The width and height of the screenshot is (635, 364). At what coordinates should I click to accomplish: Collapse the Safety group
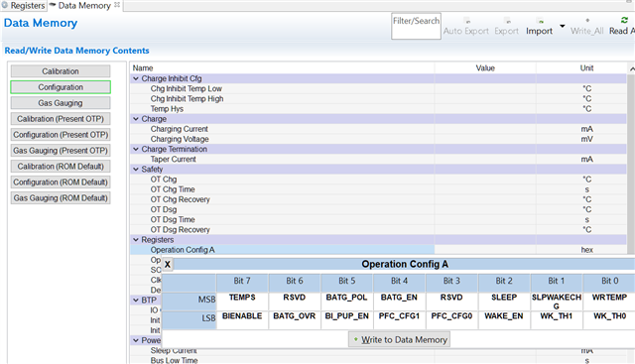pos(136,170)
